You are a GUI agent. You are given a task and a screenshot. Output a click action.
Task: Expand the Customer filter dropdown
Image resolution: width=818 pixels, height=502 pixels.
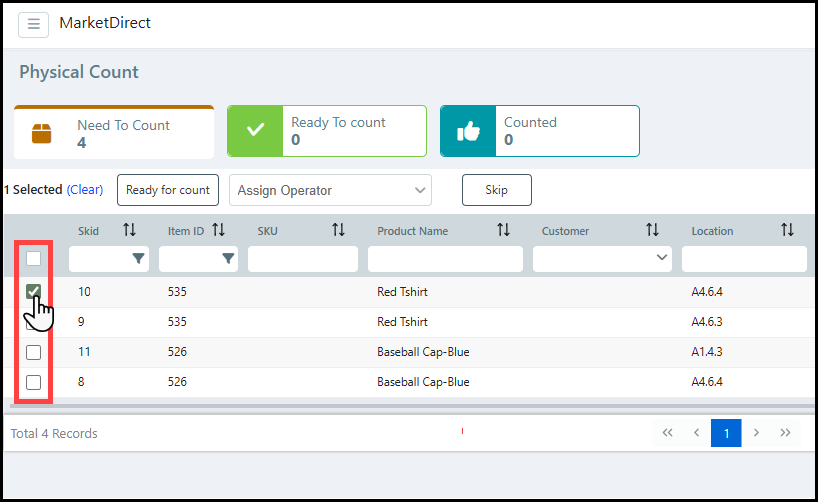pyautogui.click(x=661, y=259)
